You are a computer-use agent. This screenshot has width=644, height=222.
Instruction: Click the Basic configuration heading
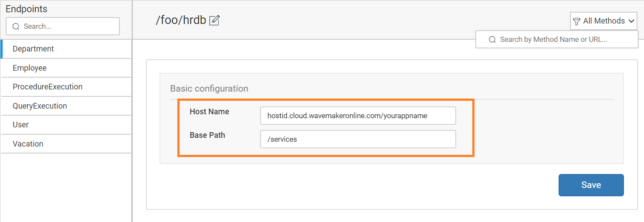tap(209, 89)
